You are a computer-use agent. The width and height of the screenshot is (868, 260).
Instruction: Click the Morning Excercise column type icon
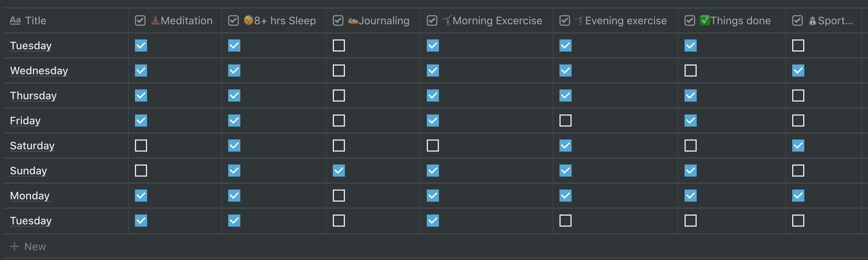[432, 20]
